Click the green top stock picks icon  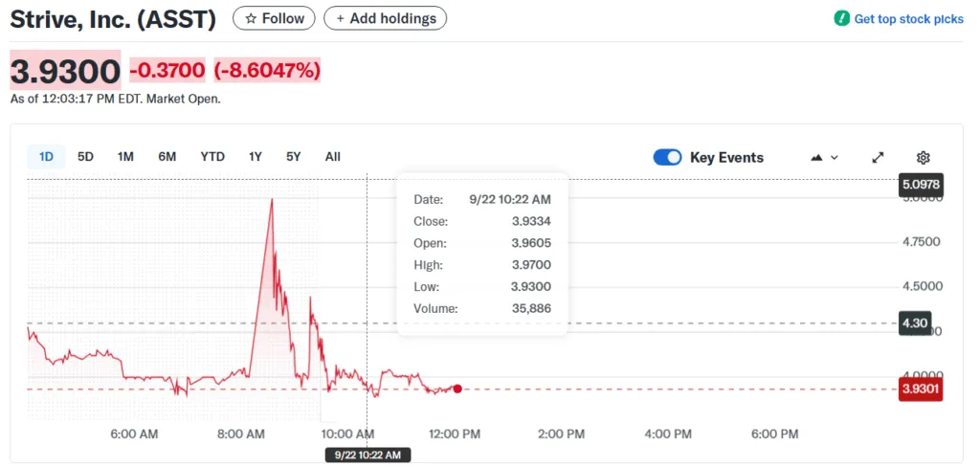coord(841,18)
